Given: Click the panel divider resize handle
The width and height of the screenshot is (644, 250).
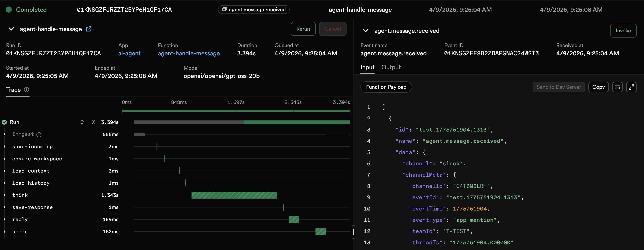Looking at the screenshot, I should [353, 232].
